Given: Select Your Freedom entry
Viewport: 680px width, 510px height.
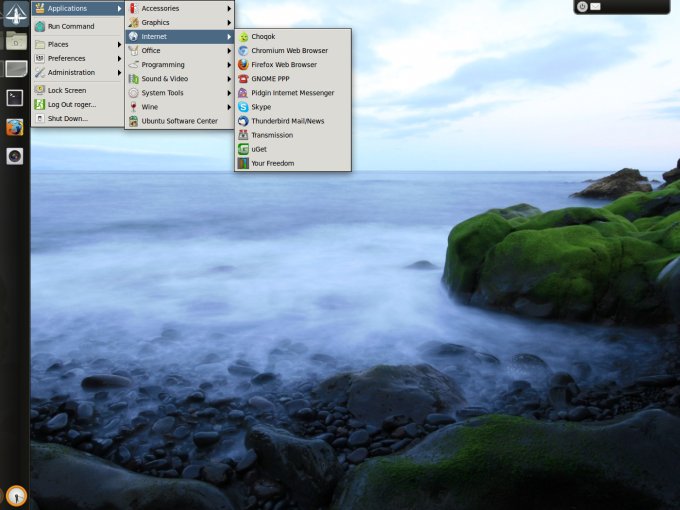Looking at the screenshot, I should (x=293, y=163).
